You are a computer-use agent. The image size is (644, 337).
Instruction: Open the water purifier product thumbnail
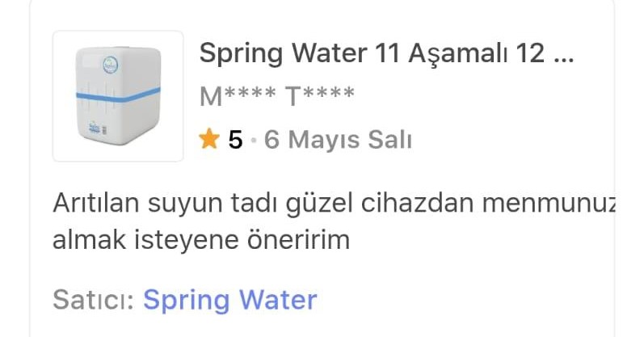118,96
